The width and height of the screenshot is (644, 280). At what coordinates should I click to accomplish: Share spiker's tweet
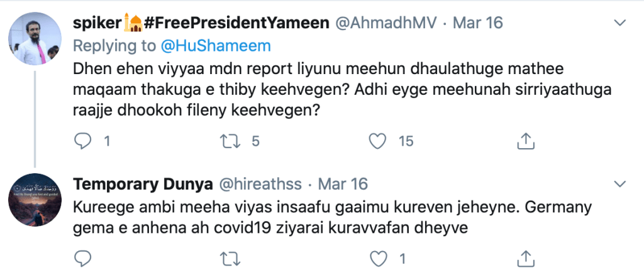pyautogui.click(x=525, y=141)
